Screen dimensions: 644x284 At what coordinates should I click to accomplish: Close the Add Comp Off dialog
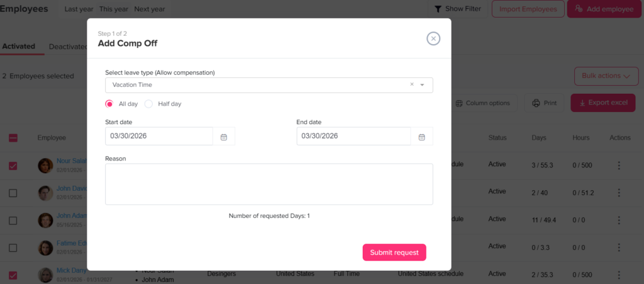pos(433,38)
